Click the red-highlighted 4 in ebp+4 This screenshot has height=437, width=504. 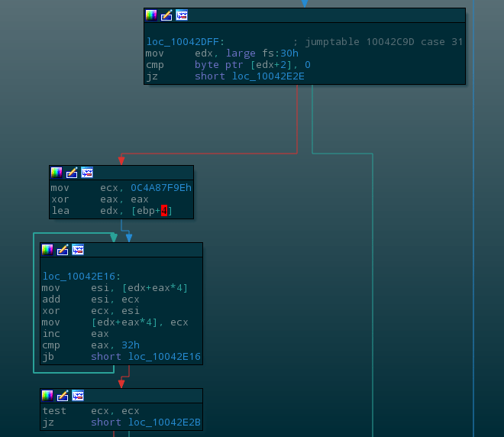point(164,211)
